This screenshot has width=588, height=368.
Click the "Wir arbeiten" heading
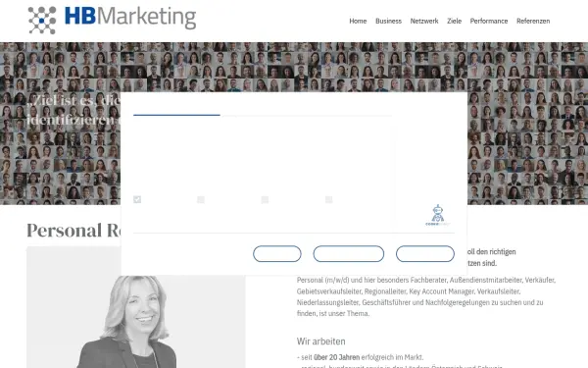321,342
